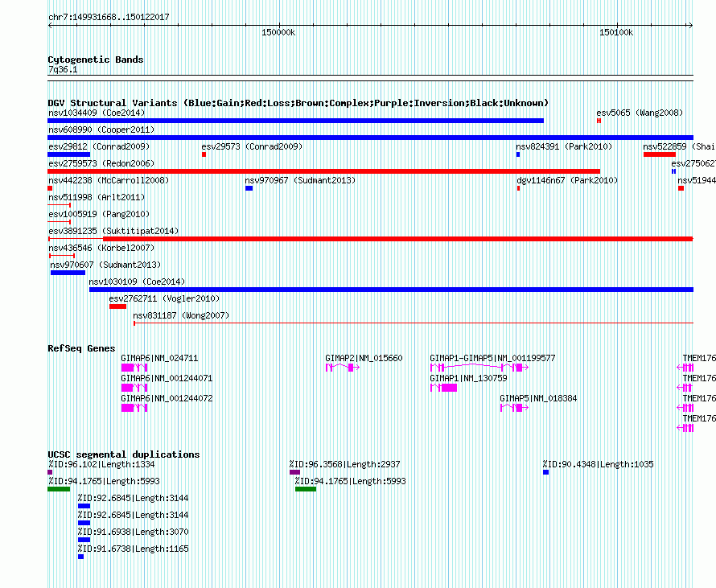Click the GIMAP1|NM_130759 gene glyph
The height and width of the screenshot is (588, 716).
tap(444, 388)
